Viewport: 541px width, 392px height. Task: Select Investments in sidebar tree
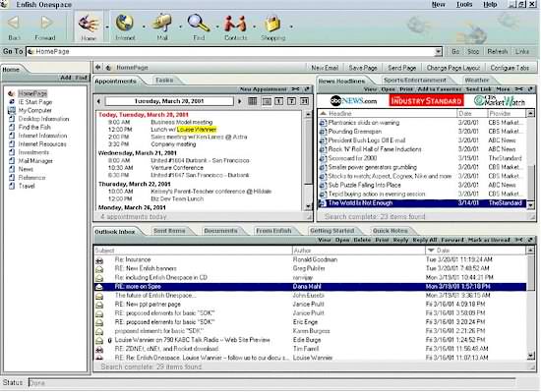(x=33, y=152)
